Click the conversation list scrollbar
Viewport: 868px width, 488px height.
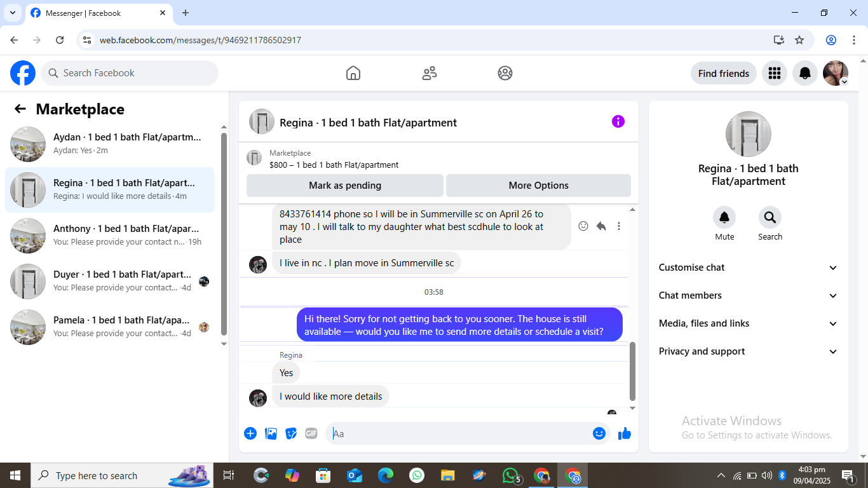[x=224, y=234]
